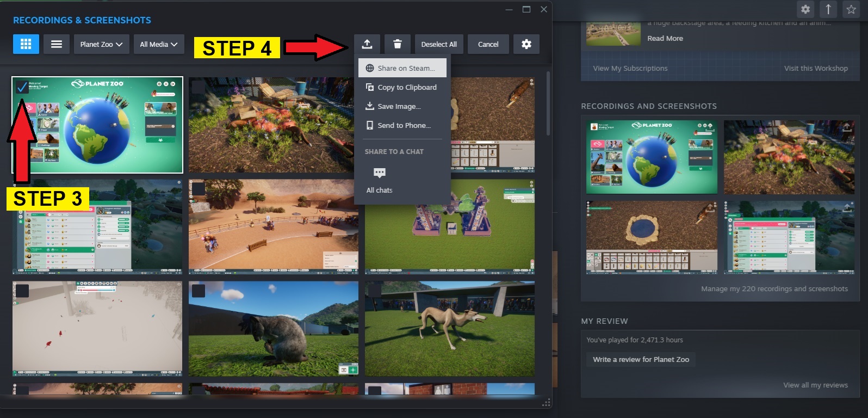Open the workshop item thumbnail beside Read More
The image size is (868, 418).
[613, 33]
